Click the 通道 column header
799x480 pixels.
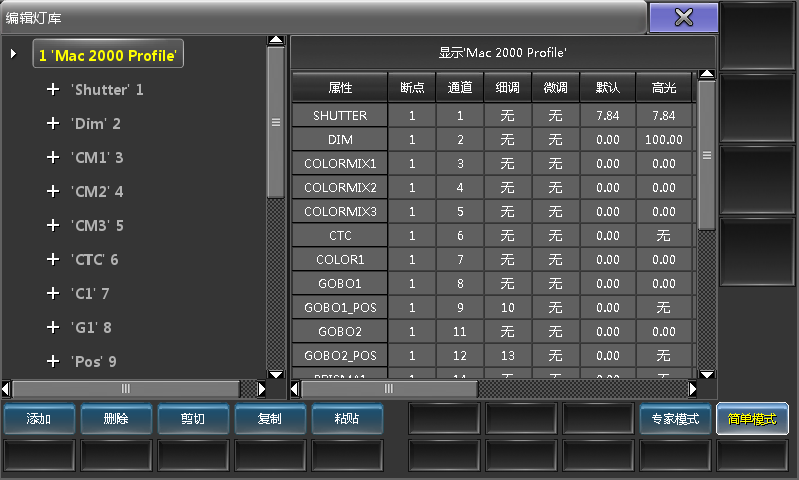[x=460, y=88]
